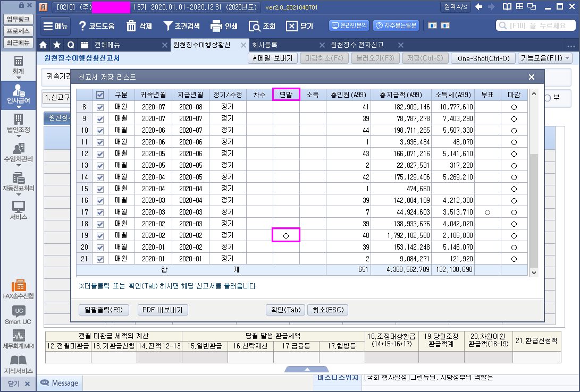
Task: Toggle the select-all checkbox in header row
Action: (100, 95)
